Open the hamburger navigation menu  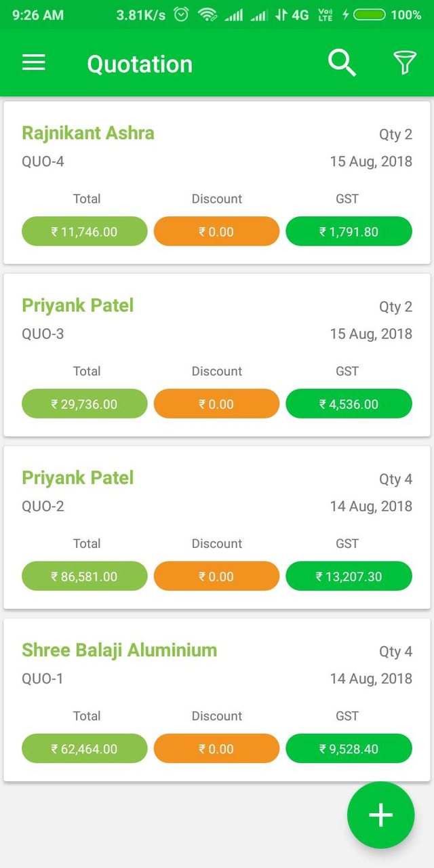click(34, 63)
